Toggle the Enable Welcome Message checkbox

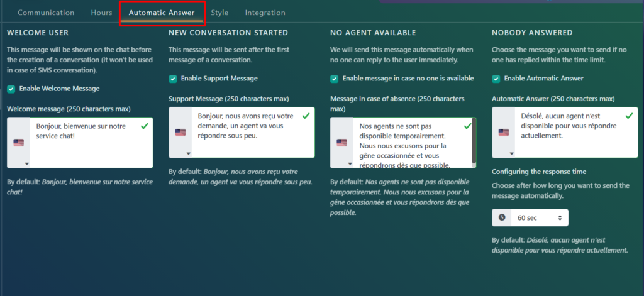(x=11, y=89)
